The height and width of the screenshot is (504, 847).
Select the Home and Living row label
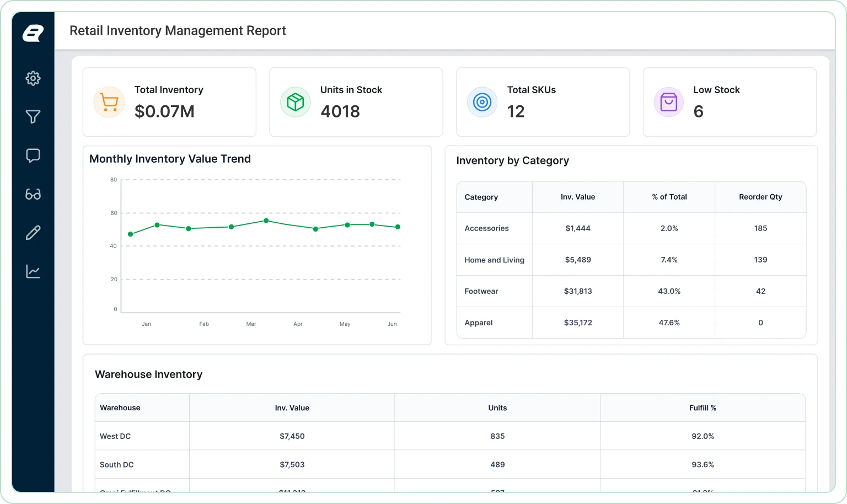click(x=494, y=260)
